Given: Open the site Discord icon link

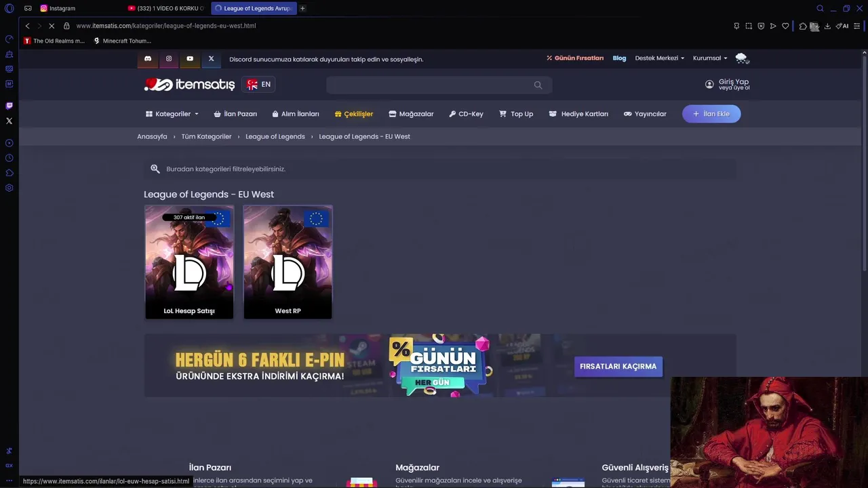Looking at the screenshot, I should point(148,59).
